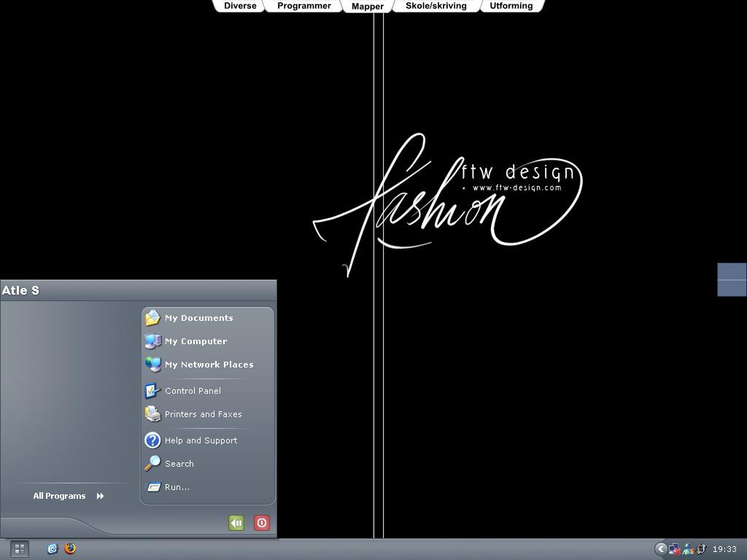The image size is (747, 560).
Task: Click the Control Panel checkmark icon
Action: click(152, 391)
